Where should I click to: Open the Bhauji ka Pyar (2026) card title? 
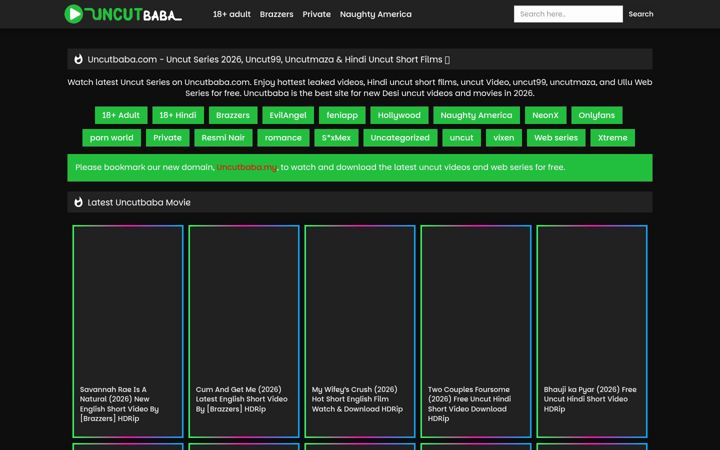click(x=590, y=399)
